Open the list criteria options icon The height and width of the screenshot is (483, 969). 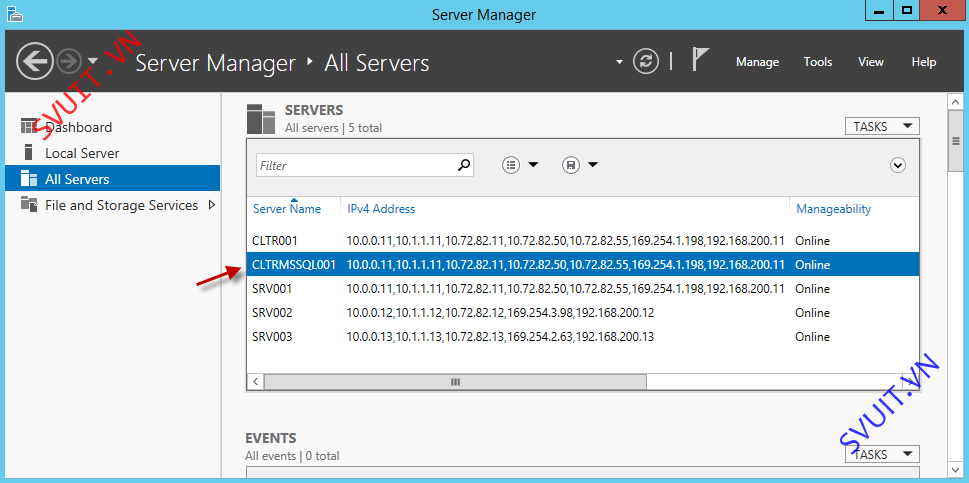click(510, 165)
